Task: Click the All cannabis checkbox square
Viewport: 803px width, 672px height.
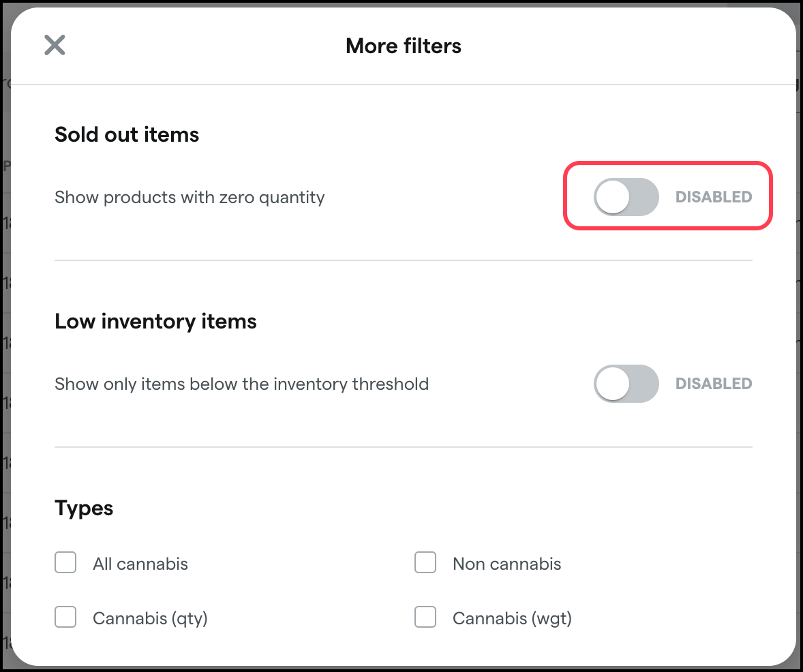Action: coord(65,562)
